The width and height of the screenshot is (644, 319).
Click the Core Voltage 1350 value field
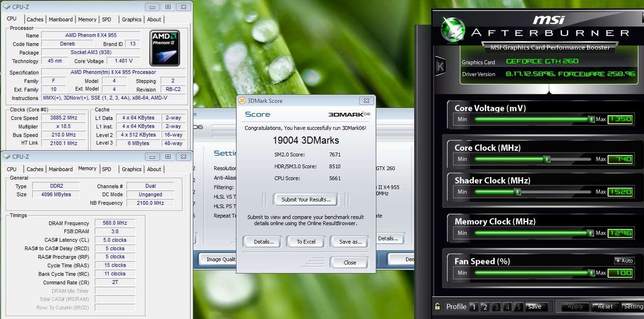tap(620, 119)
